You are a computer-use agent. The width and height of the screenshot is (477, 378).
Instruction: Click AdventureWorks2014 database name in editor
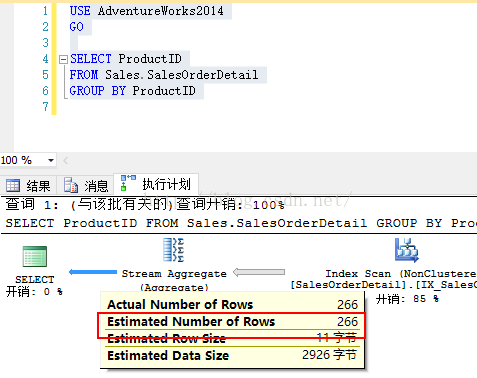(x=161, y=11)
